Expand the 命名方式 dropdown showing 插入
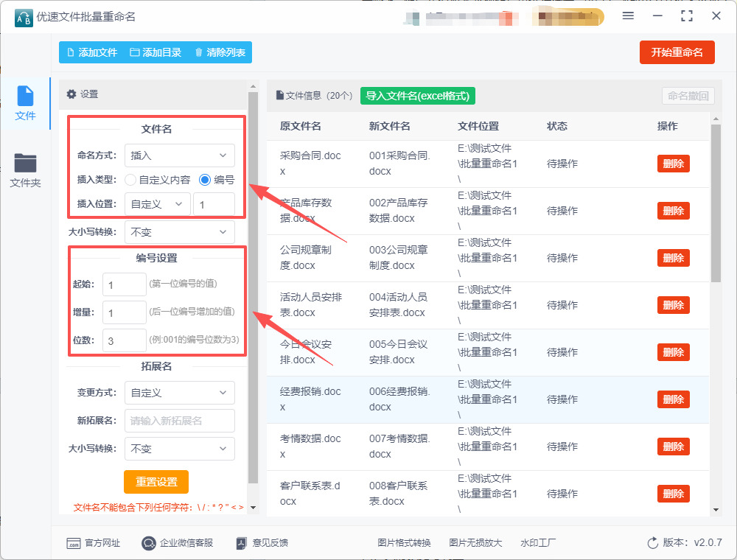The image size is (737, 560). click(x=180, y=155)
